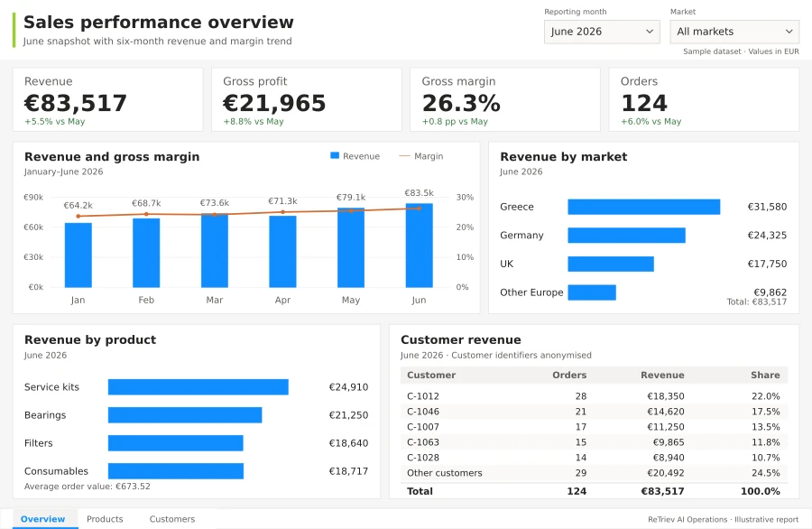This screenshot has width=812, height=529.
Task: Click the Service kits product bar
Action: pyautogui.click(x=198, y=387)
